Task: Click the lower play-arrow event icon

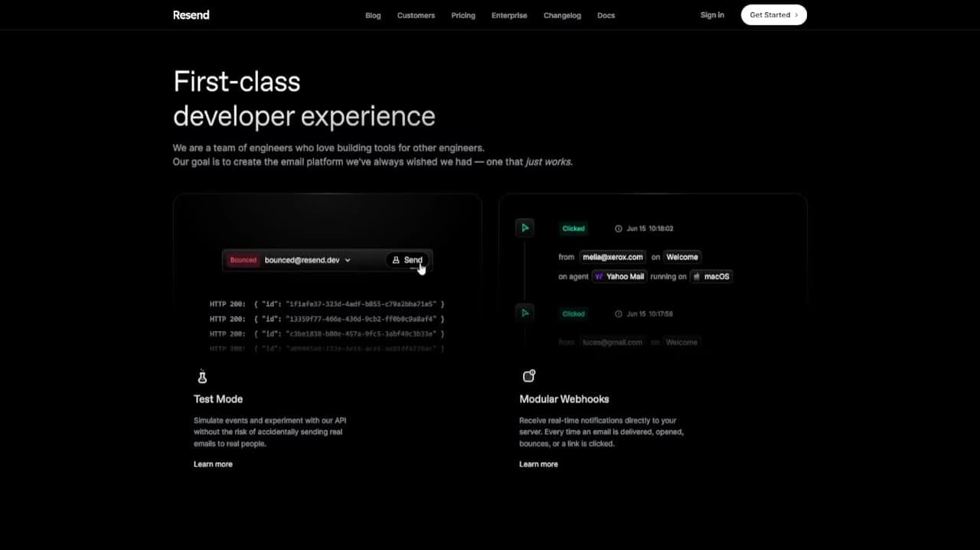Action: [x=524, y=313]
